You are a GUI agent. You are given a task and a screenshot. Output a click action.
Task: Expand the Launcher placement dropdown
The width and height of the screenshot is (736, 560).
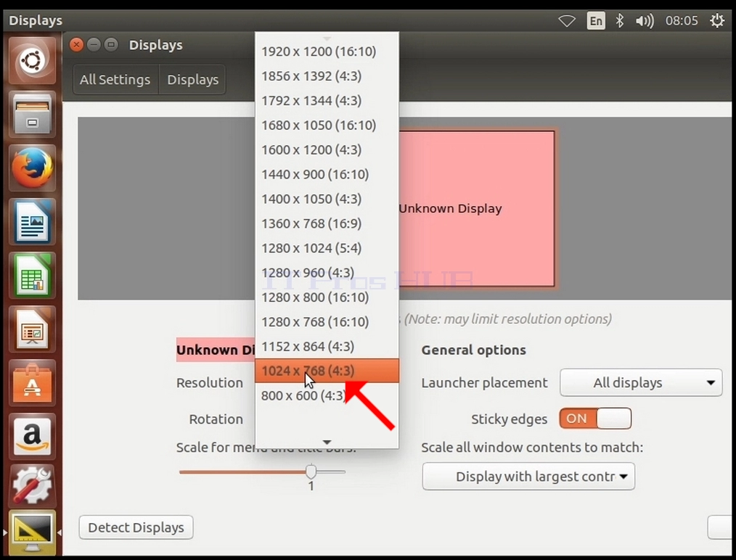click(x=641, y=383)
